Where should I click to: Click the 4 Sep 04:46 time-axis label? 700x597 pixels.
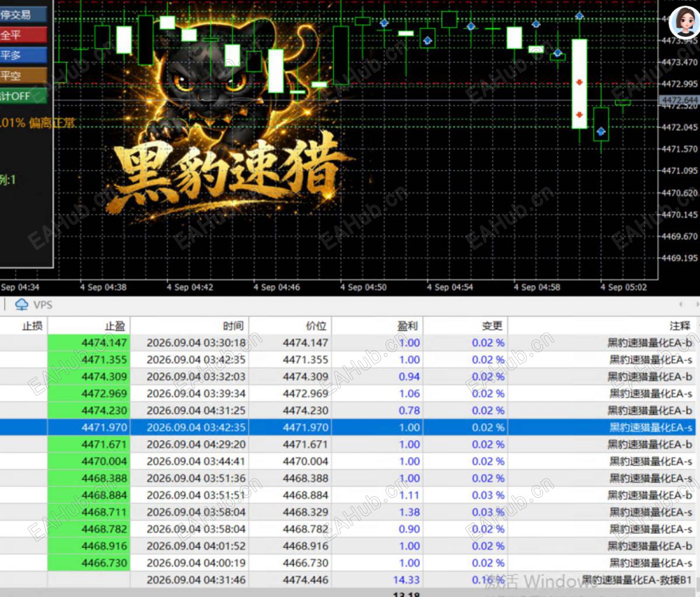(276, 287)
